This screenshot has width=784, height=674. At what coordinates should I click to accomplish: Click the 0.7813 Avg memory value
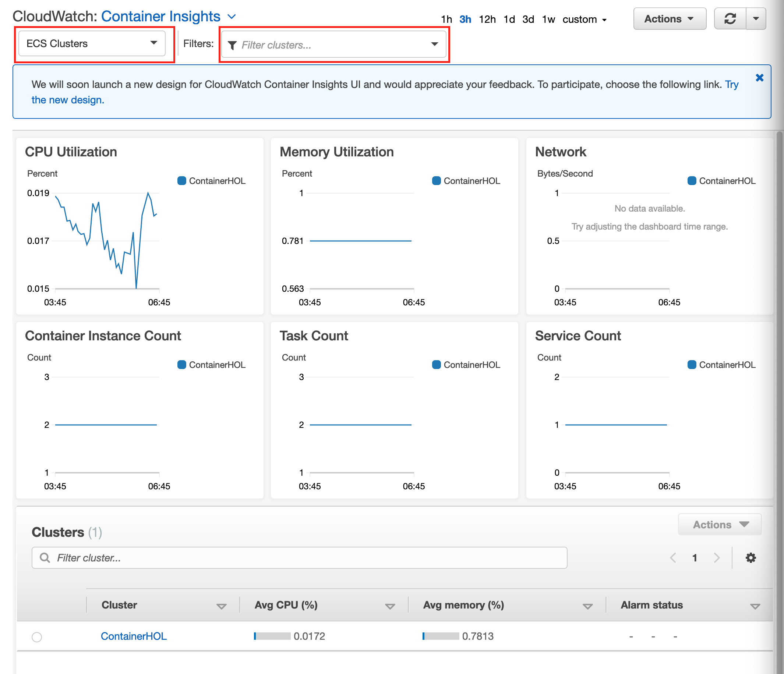[x=478, y=636]
